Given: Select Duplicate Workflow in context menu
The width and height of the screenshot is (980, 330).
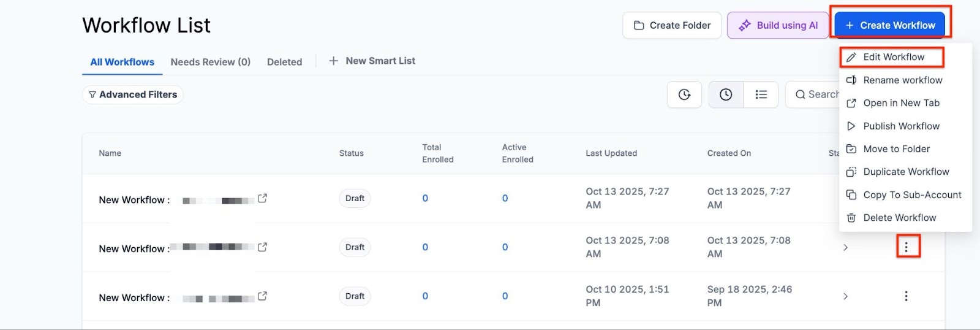Looking at the screenshot, I should click(905, 172).
